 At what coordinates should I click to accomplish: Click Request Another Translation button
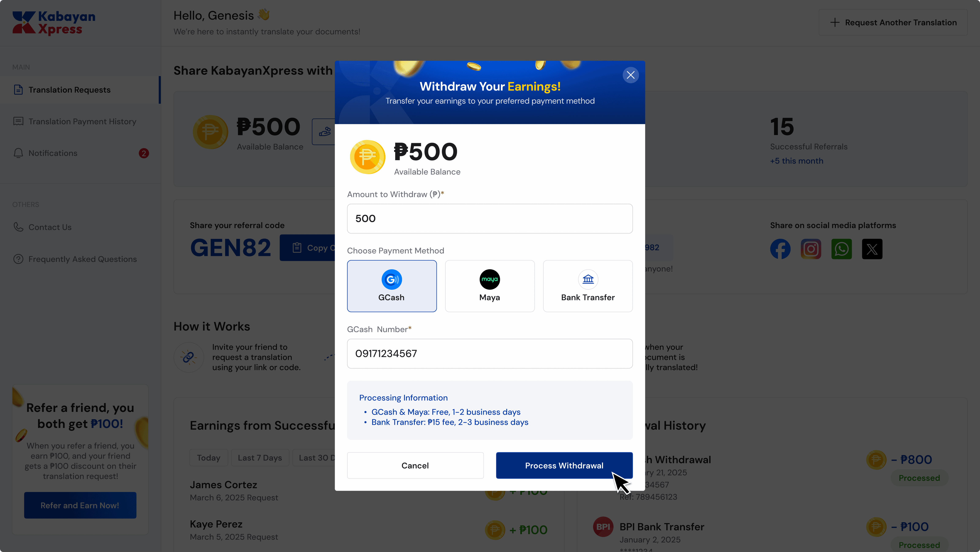click(x=893, y=22)
